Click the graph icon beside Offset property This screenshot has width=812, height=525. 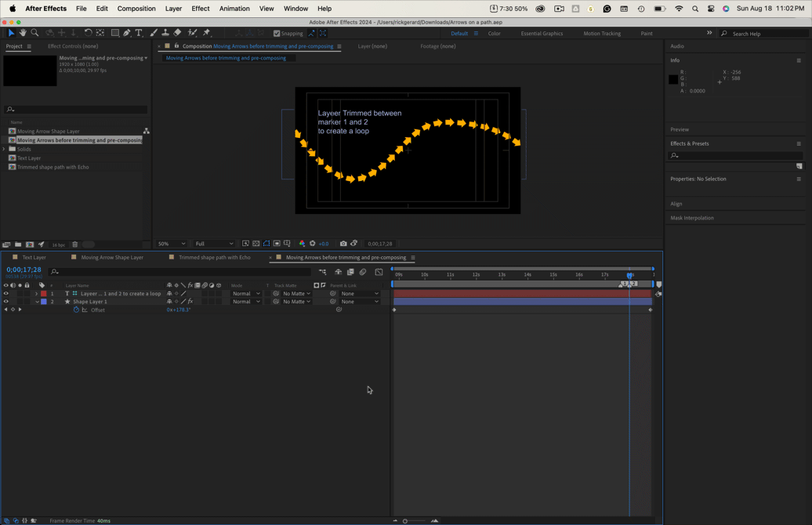click(85, 310)
